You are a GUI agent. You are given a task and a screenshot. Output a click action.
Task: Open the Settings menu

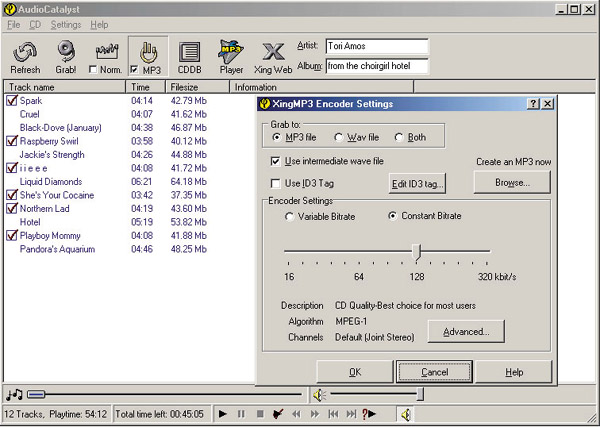pos(66,25)
